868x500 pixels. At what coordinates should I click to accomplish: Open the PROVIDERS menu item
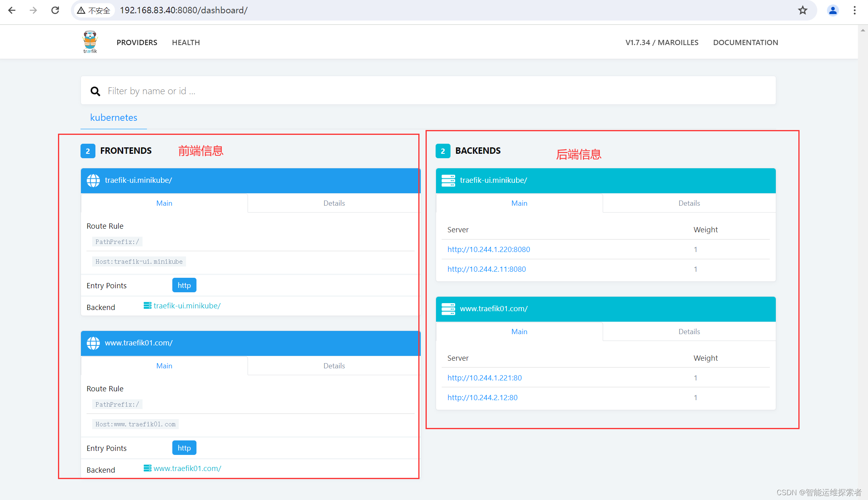137,43
